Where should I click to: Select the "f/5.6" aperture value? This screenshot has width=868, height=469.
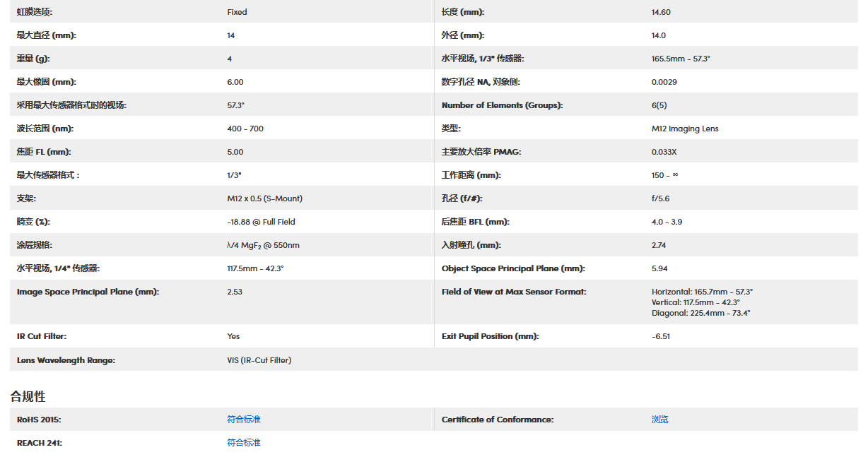point(661,198)
